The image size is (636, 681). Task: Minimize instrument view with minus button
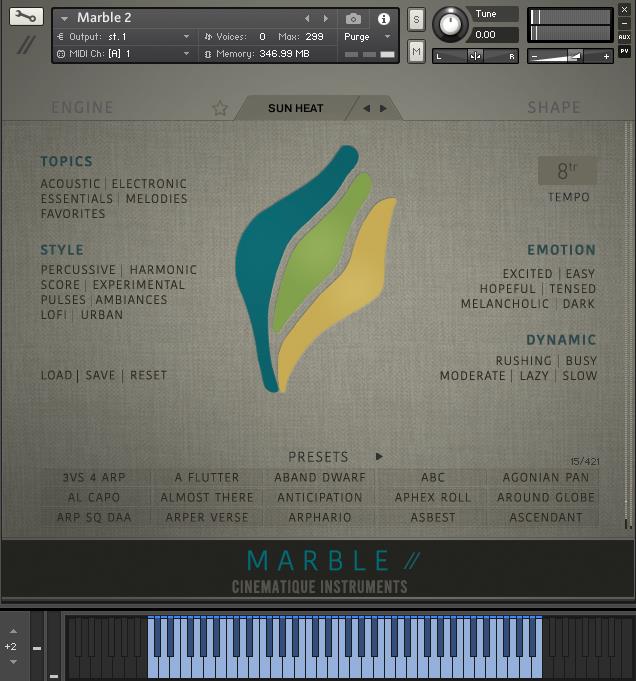click(624, 23)
